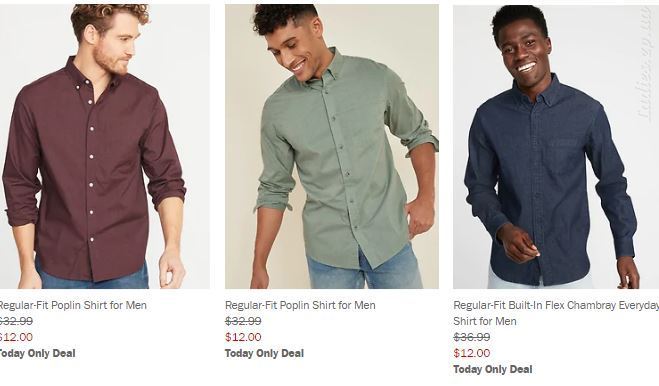Click Today Only Deal label under burgundy shirt

click(37, 353)
